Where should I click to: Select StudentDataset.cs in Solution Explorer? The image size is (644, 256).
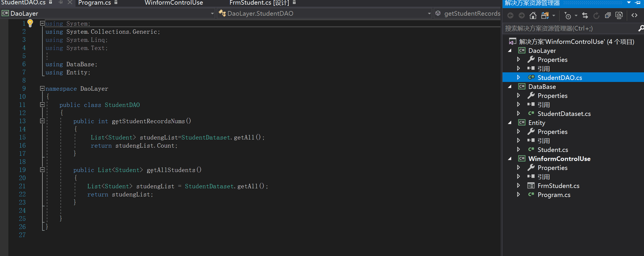[x=564, y=114]
